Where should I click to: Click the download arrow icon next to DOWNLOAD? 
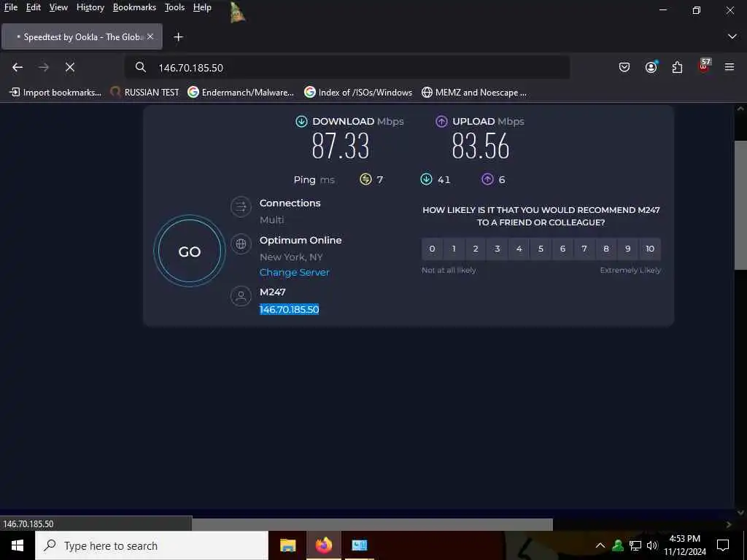pos(301,122)
